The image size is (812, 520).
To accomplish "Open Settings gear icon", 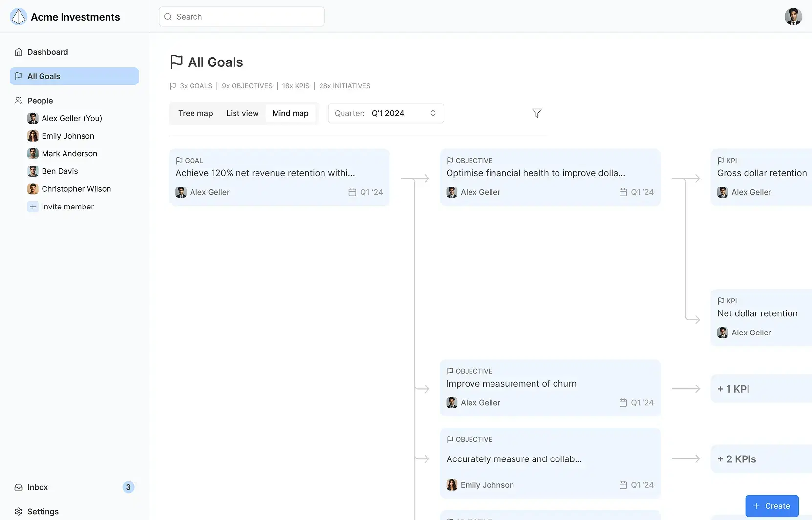I will point(19,512).
